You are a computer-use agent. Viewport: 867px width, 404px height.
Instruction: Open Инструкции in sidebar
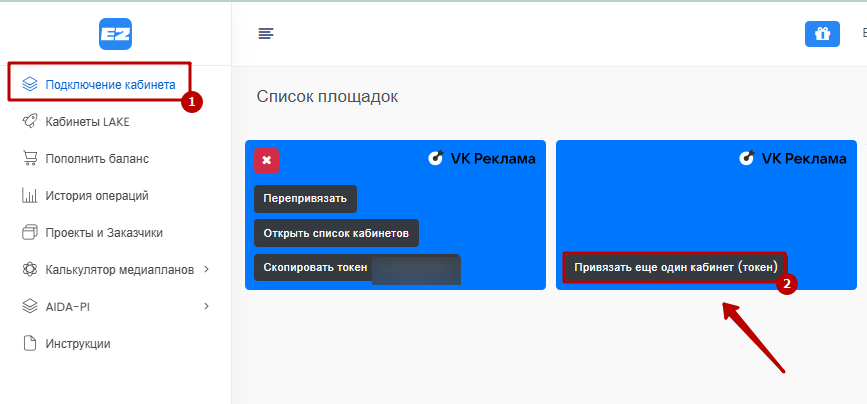pyautogui.click(x=78, y=344)
